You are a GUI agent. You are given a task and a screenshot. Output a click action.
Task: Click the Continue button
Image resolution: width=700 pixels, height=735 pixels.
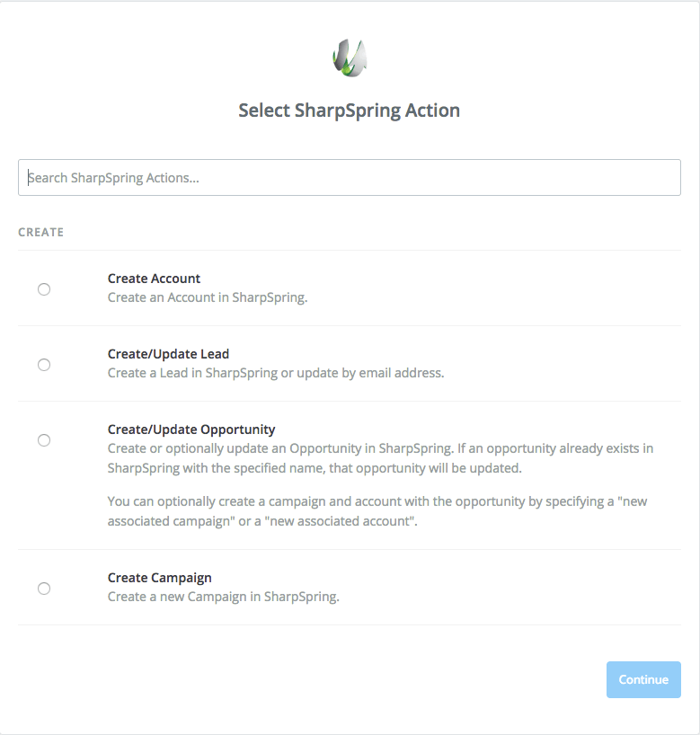coord(643,679)
